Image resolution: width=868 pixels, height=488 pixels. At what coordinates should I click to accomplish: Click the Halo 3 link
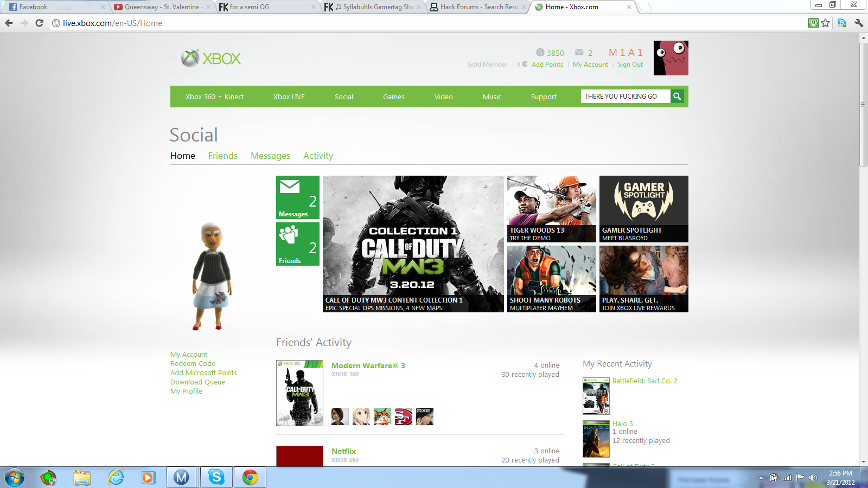point(623,424)
